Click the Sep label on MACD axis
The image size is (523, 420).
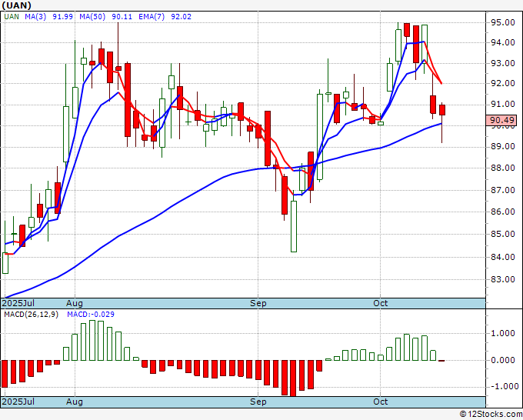[258, 402]
